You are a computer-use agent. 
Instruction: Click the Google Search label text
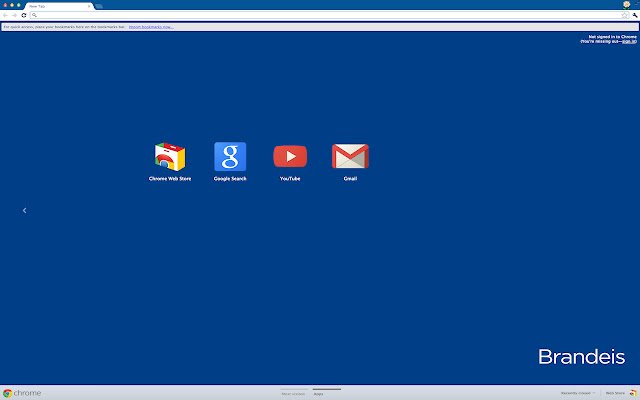point(230,178)
